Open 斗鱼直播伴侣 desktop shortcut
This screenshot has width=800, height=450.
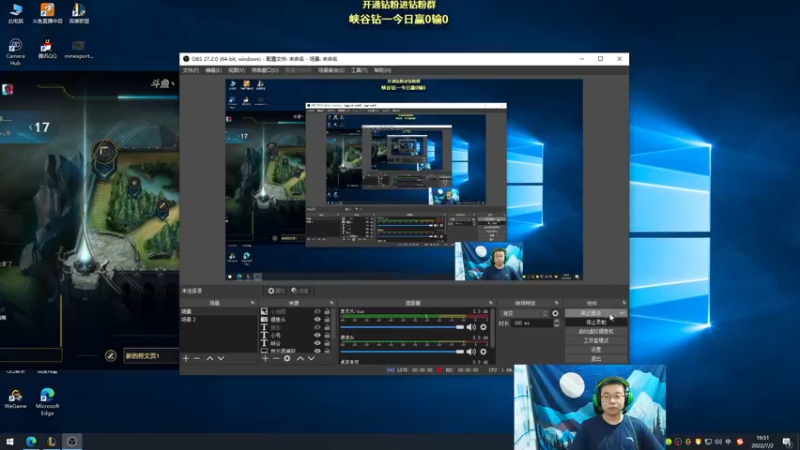click(x=47, y=13)
